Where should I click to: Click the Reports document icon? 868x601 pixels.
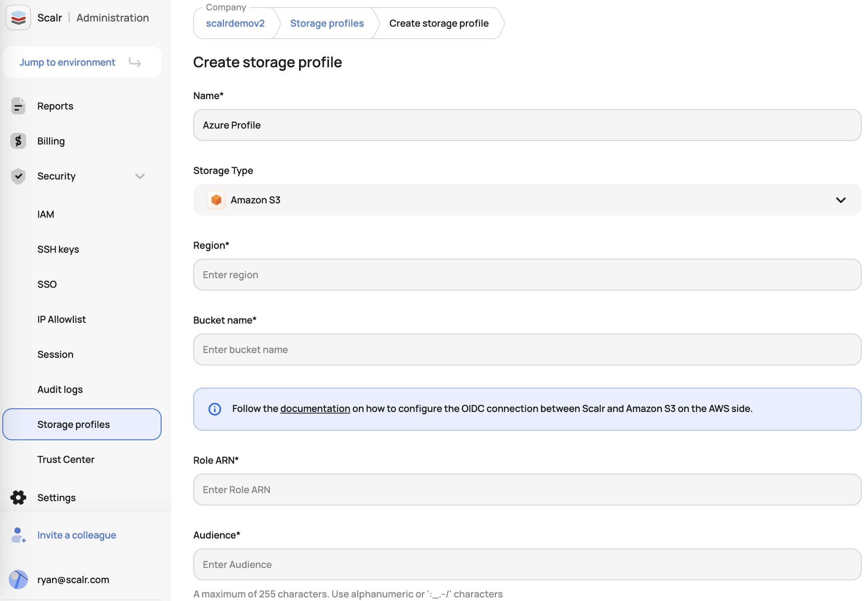18,106
